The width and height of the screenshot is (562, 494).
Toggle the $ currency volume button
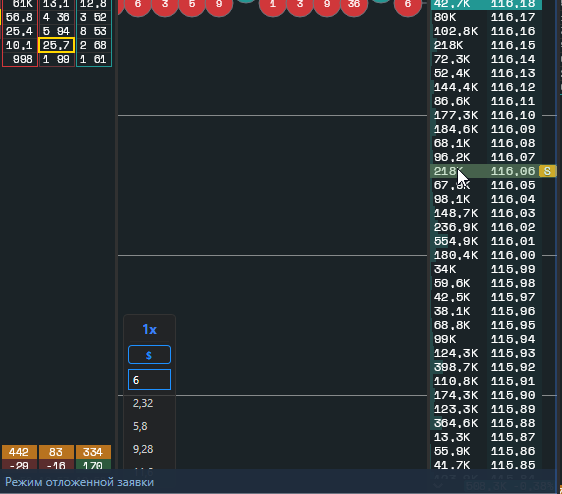149,355
